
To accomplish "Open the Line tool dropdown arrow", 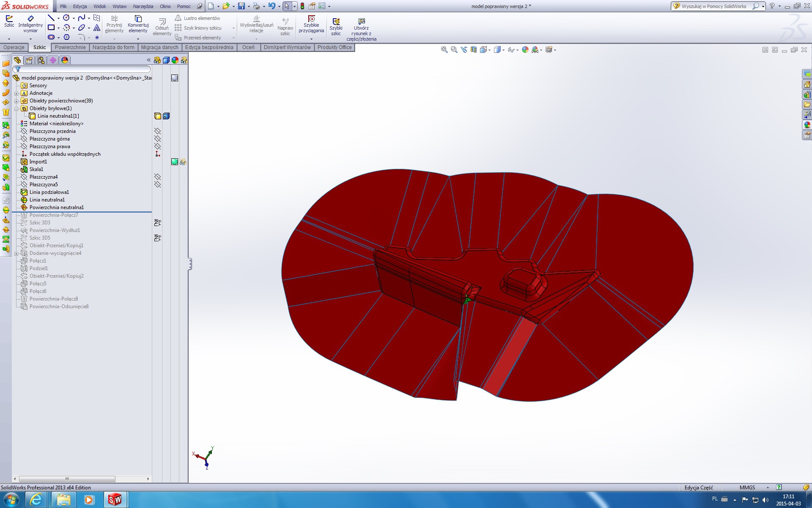I will pyautogui.click(x=58, y=18).
